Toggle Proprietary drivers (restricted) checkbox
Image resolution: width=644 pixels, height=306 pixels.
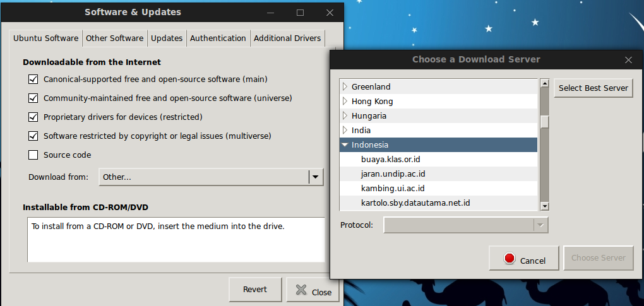(33, 117)
